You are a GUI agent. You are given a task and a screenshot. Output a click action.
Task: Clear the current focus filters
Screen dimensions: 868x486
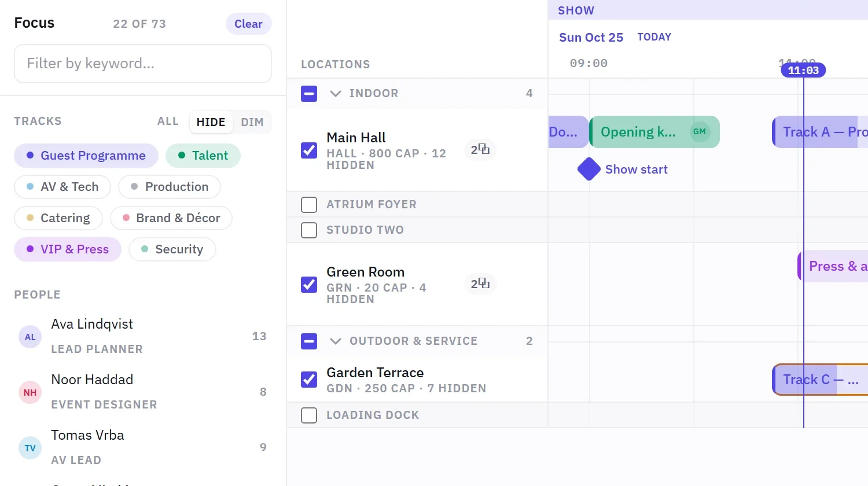(x=248, y=24)
